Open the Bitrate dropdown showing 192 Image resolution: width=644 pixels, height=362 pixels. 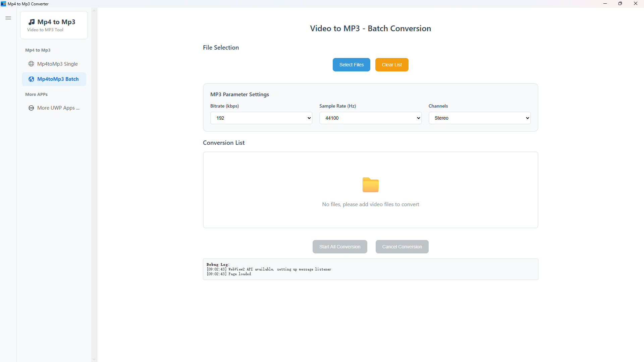(261, 118)
